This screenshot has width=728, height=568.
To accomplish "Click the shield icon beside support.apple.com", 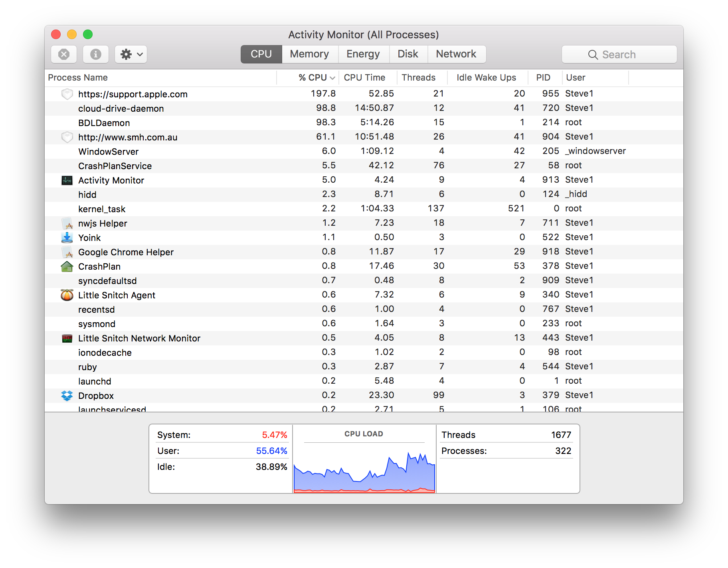I will (67, 94).
